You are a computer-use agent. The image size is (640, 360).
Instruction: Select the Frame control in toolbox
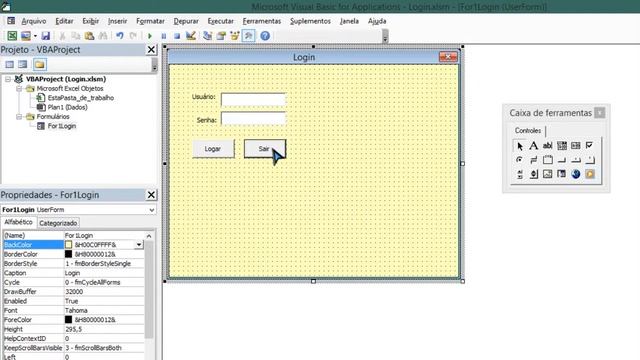[x=547, y=160]
